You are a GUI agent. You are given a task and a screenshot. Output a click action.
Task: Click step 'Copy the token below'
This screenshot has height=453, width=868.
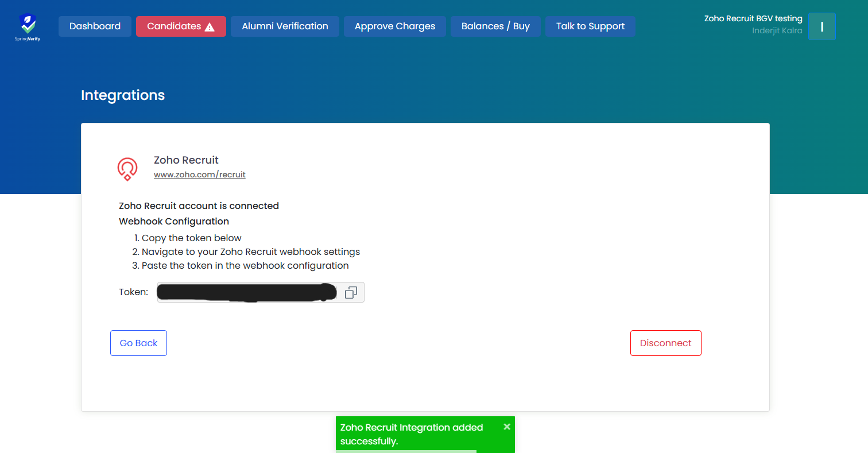point(192,238)
